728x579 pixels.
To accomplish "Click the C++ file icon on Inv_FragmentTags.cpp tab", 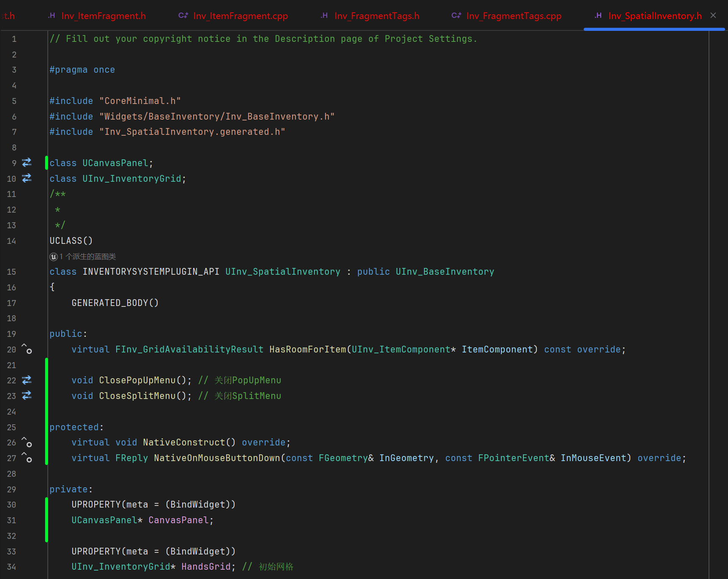I will click(x=456, y=16).
